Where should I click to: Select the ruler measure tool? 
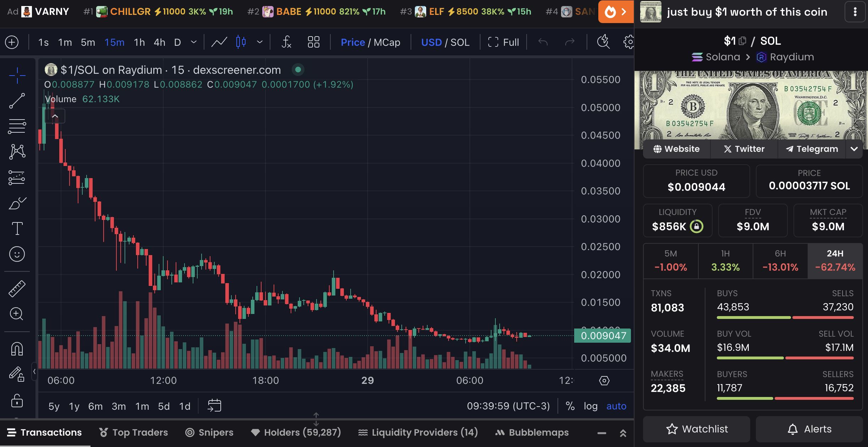17,288
